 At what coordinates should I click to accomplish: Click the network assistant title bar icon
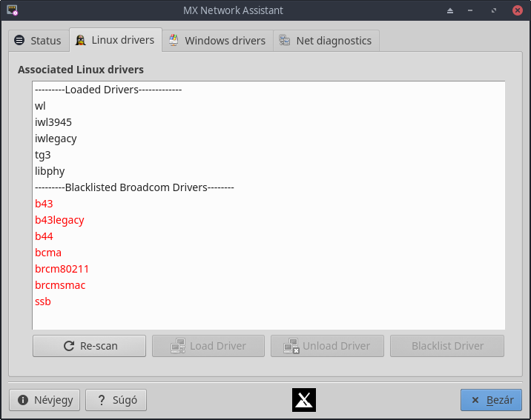(12, 10)
